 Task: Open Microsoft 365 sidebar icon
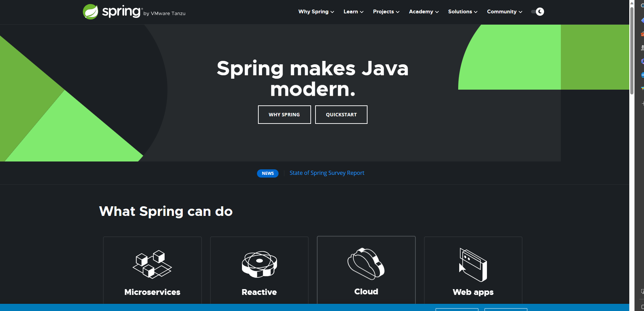click(x=642, y=61)
